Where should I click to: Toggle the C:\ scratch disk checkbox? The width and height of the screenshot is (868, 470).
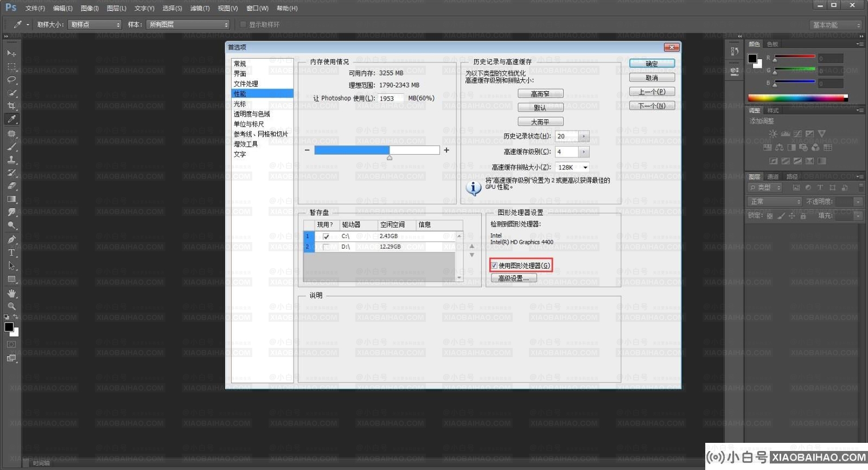pos(326,237)
